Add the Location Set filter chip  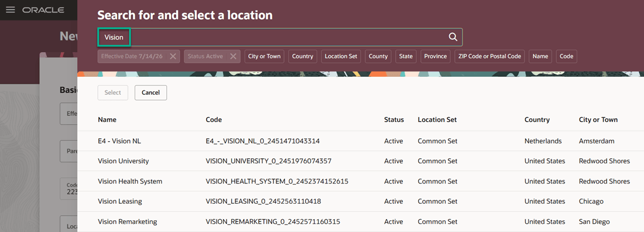341,56
